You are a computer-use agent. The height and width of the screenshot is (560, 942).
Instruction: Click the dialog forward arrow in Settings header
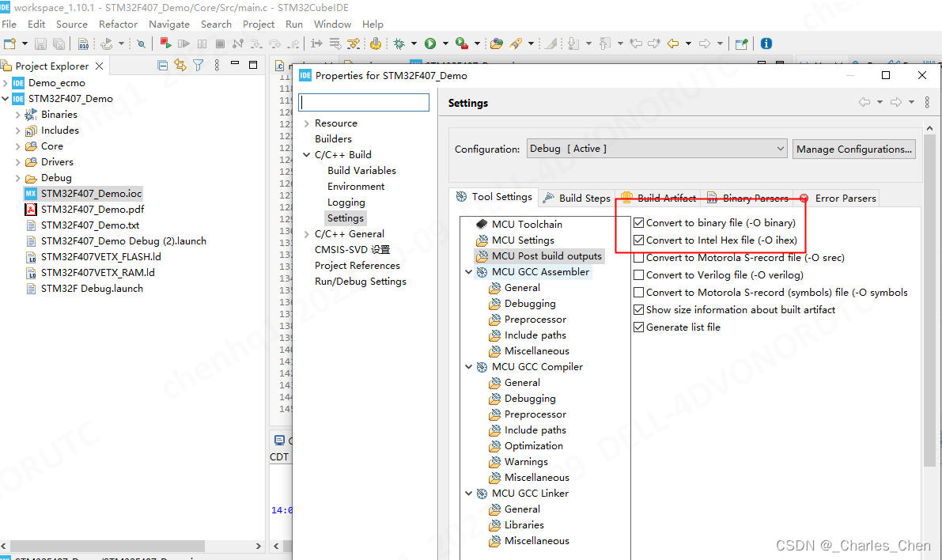click(896, 102)
